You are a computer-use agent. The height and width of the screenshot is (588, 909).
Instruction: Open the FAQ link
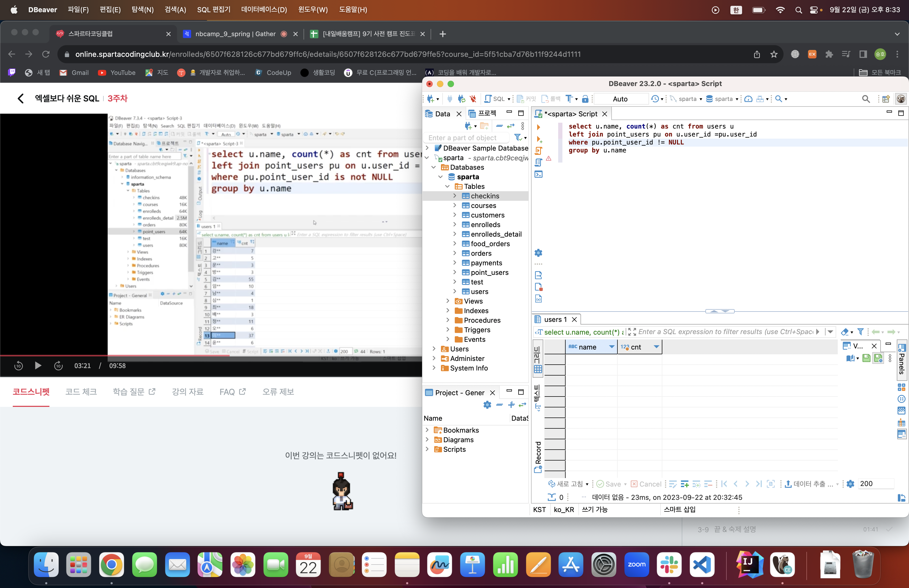point(233,392)
